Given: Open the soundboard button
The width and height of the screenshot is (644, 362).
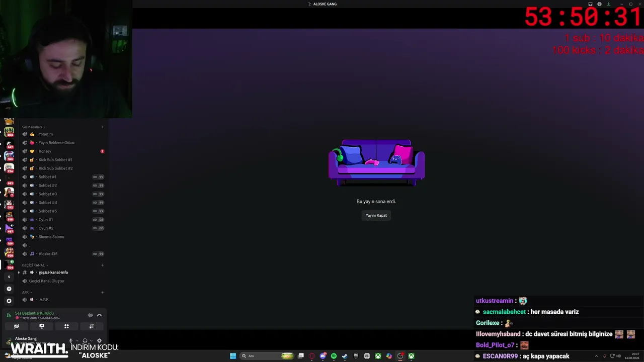Looking at the screenshot, I should pos(92,326).
